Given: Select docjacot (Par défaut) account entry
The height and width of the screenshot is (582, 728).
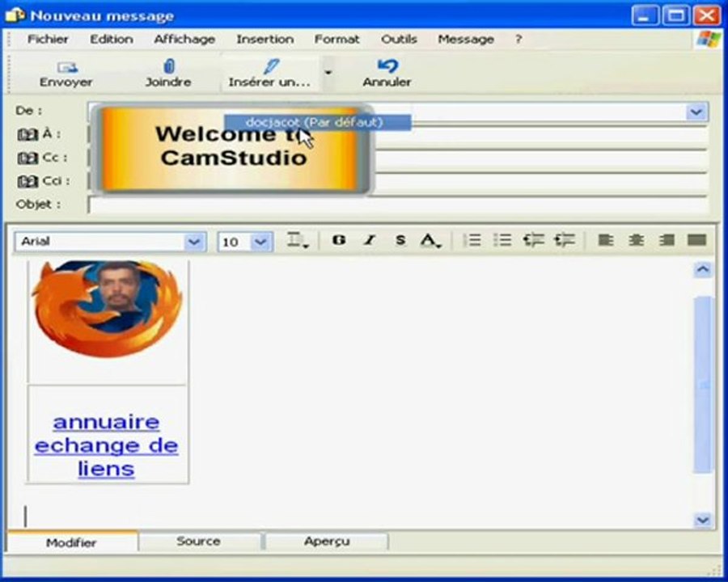Looking at the screenshot, I should (x=318, y=123).
